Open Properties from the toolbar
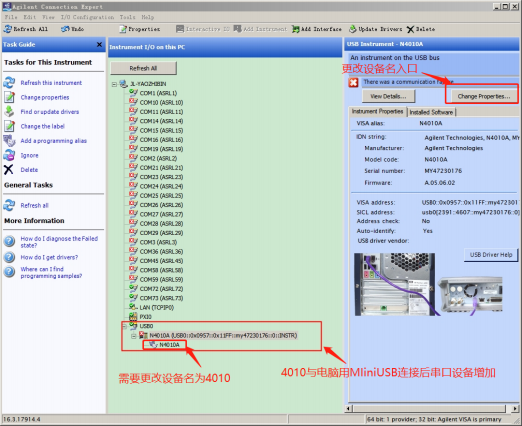This screenshot has width=522, height=426. point(140,29)
